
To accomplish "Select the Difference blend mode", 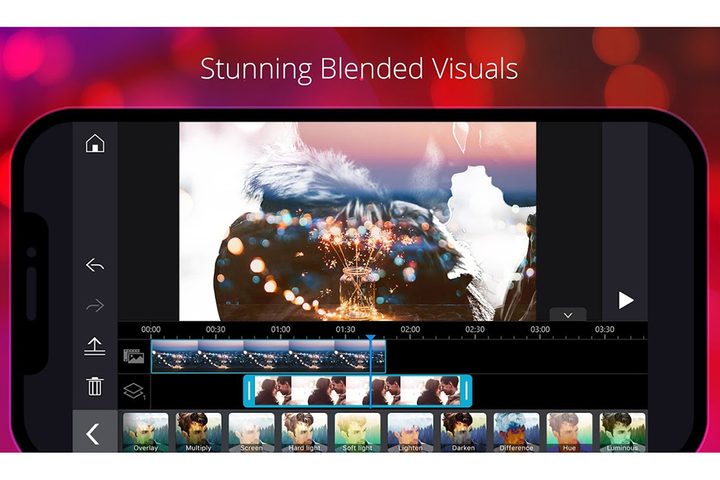I will [x=517, y=432].
